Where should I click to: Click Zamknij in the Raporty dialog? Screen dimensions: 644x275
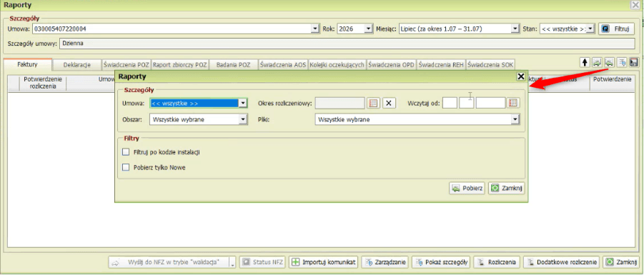click(x=507, y=189)
